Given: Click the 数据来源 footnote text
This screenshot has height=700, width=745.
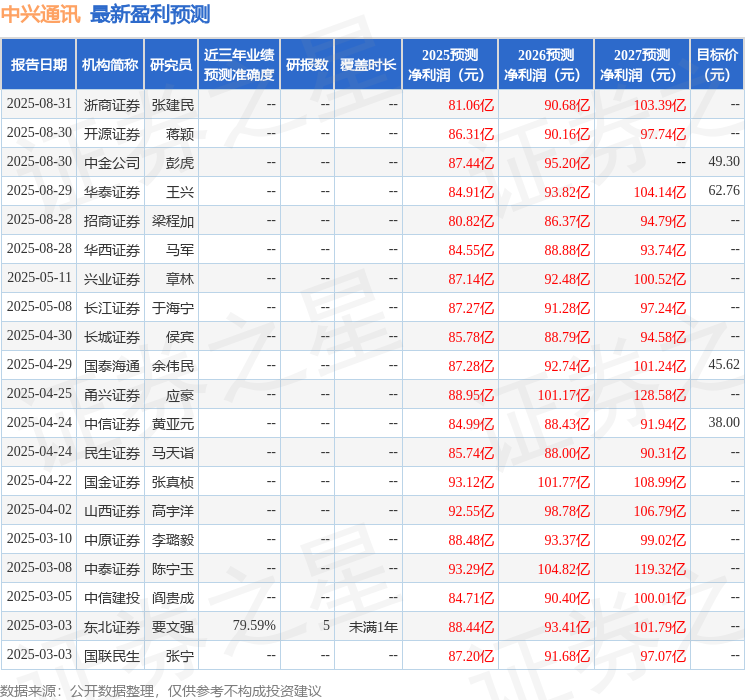Looking at the screenshot, I should 161,691.
